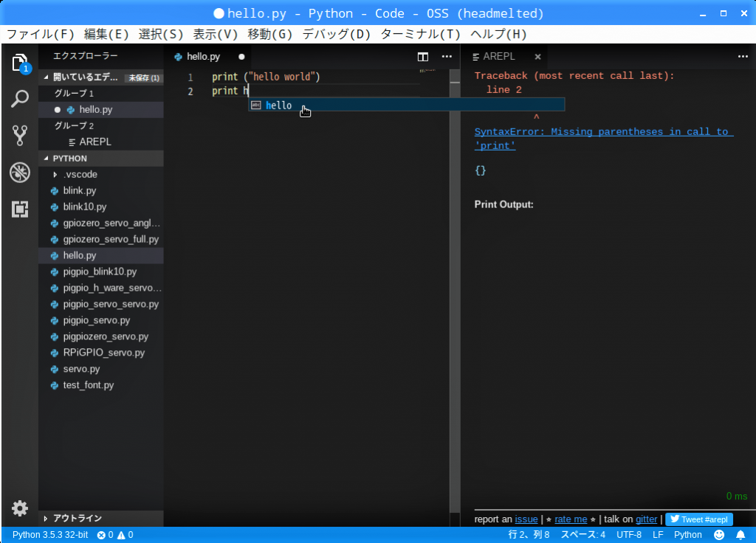Change indentation spaces setting

tap(583, 535)
